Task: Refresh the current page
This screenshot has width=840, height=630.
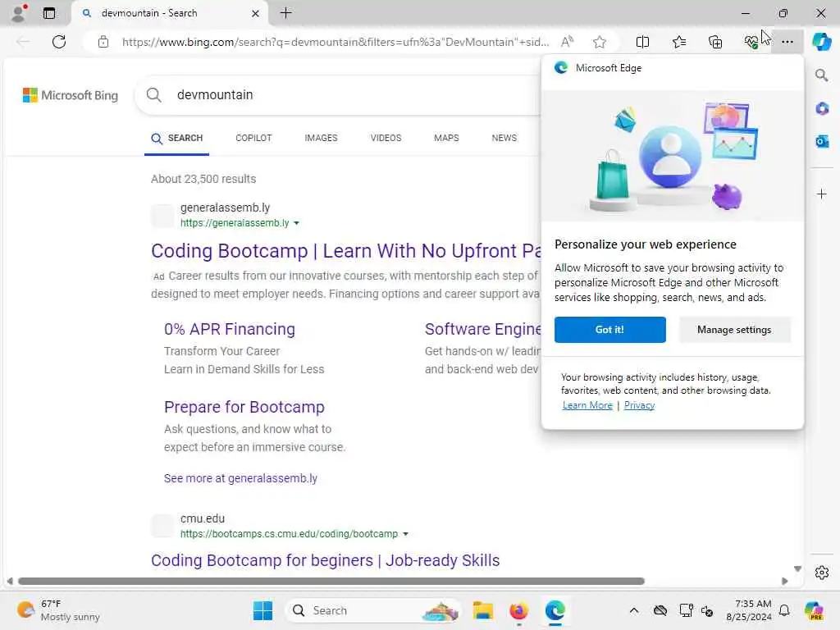Action: click(x=59, y=42)
